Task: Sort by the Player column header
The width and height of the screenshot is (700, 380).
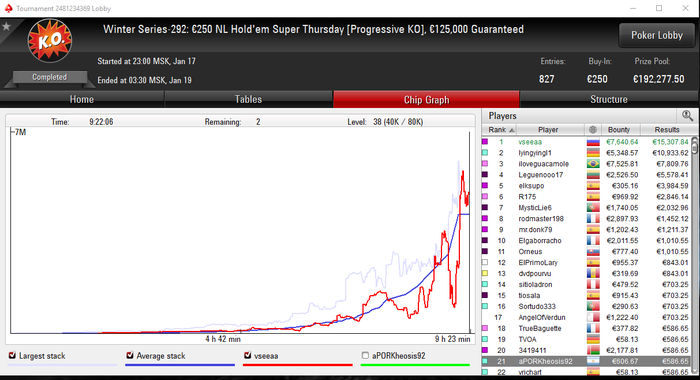Action: (x=548, y=130)
